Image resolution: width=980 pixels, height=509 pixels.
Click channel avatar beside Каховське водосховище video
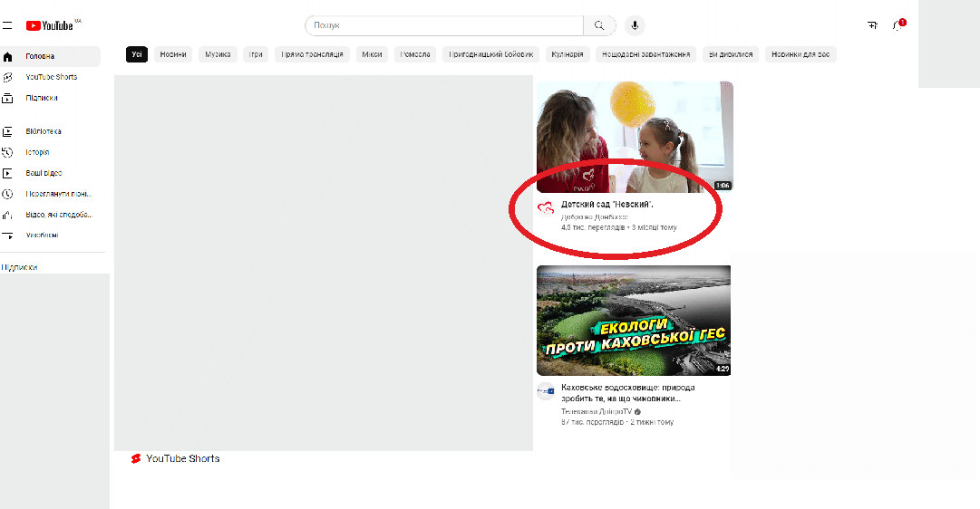coord(546,391)
